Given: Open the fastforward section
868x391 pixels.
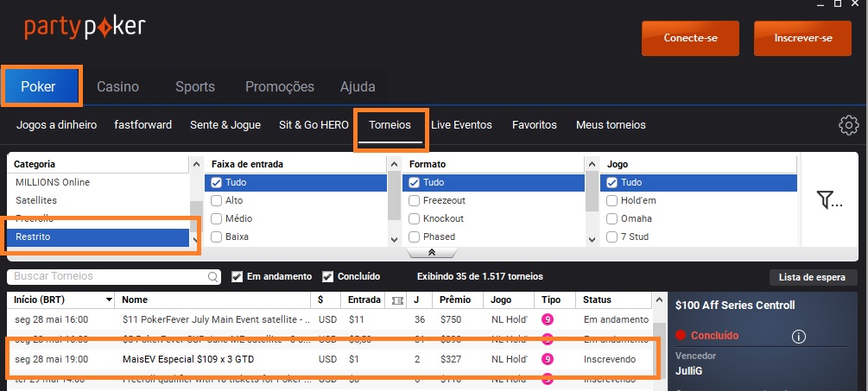Looking at the screenshot, I should [x=143, y=125].
